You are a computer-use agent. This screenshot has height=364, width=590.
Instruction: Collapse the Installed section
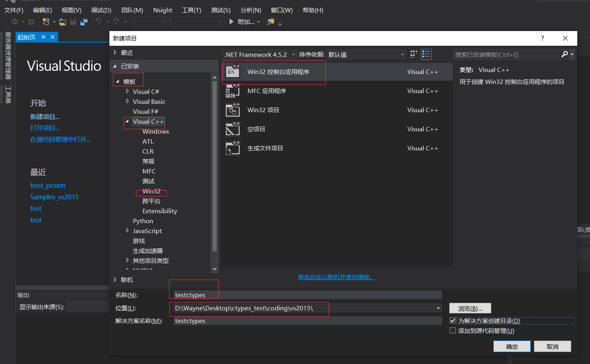click(x=115, y=66)
